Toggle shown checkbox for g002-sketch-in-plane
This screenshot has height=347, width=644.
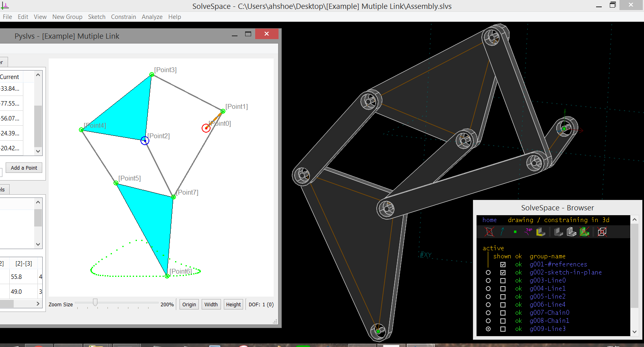(x=503, y=272)
